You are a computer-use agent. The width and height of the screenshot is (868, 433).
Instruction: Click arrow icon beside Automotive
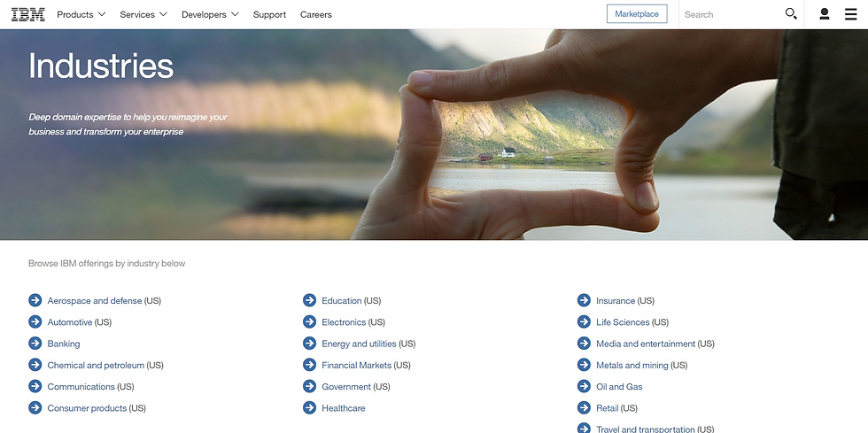pos(35,321)
